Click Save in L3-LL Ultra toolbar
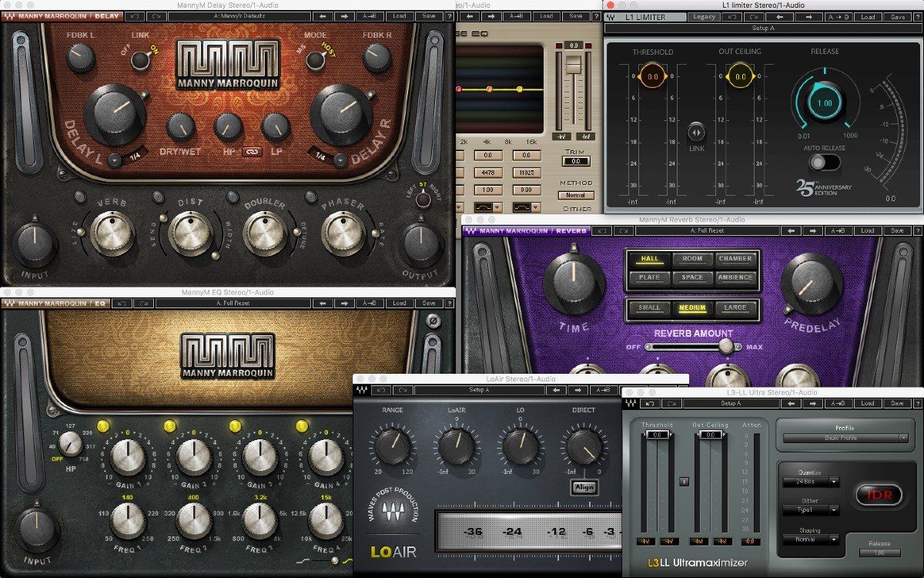 tap(898, 403)
